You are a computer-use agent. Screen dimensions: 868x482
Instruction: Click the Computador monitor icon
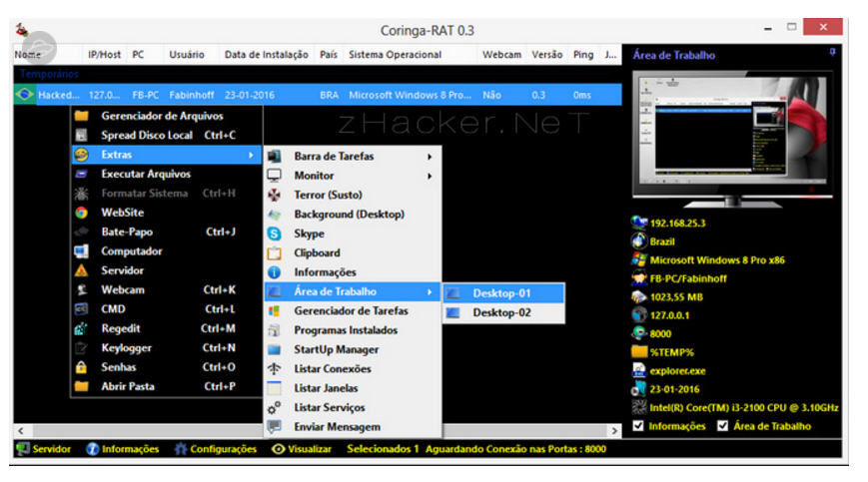point(81,251)
